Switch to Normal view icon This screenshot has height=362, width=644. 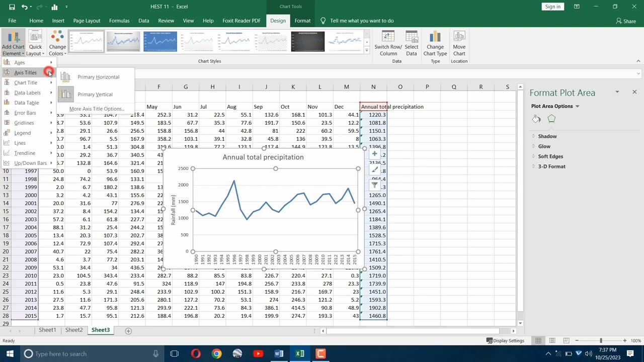point(538,340)
